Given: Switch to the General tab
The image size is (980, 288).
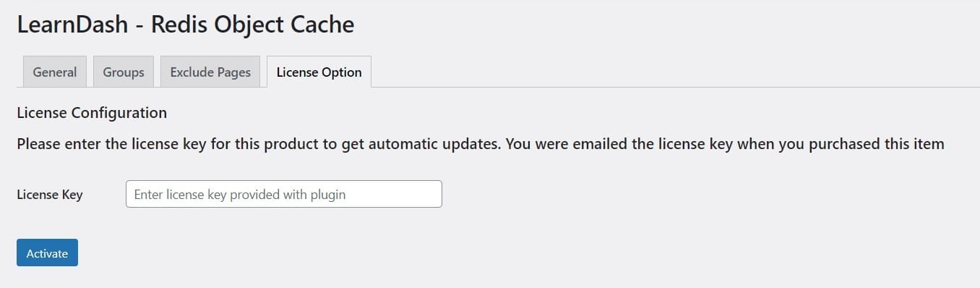Looking at the screenshot, I should tap(55, 72).
